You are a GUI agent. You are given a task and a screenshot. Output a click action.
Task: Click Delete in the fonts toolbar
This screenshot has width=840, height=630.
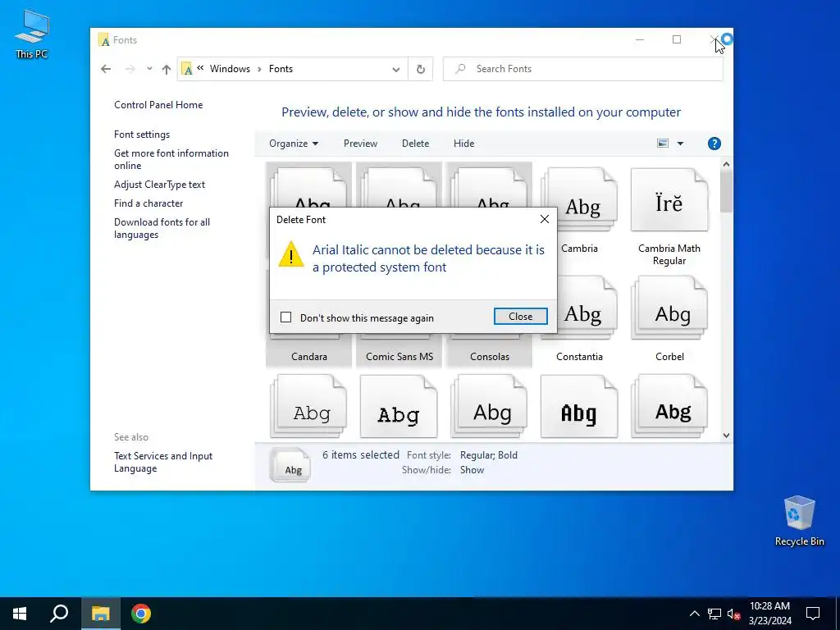point(415,144)
